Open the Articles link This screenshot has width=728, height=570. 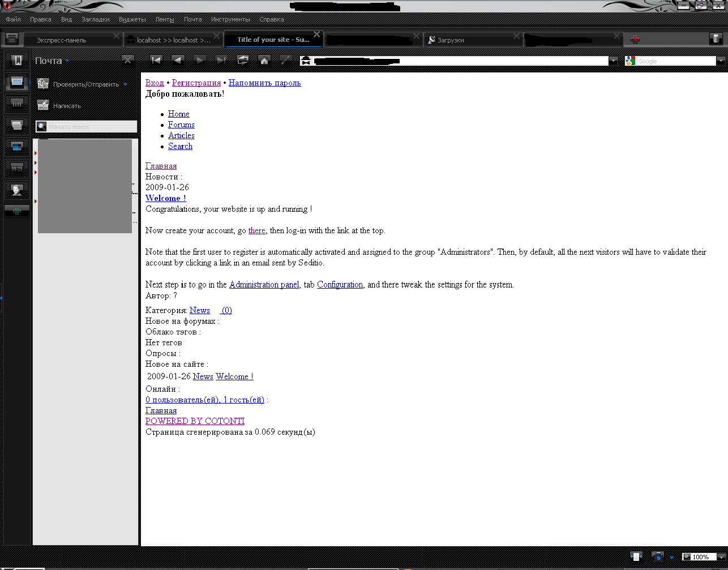click(181, 135)
